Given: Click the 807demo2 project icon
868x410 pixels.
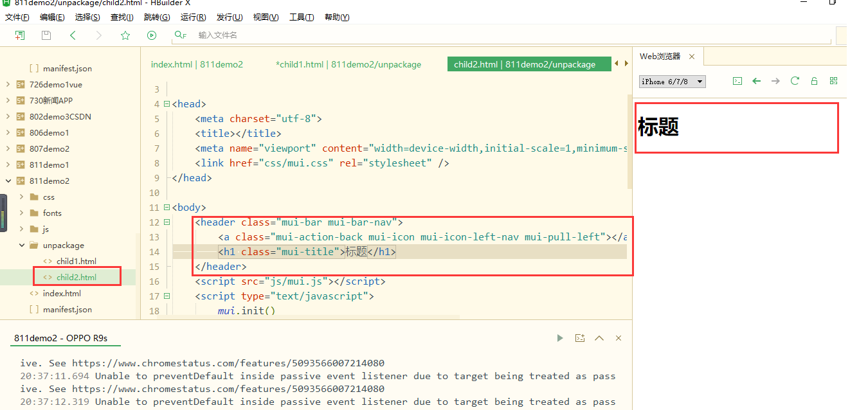Looking at the screenshot, I should click(21, 148).
